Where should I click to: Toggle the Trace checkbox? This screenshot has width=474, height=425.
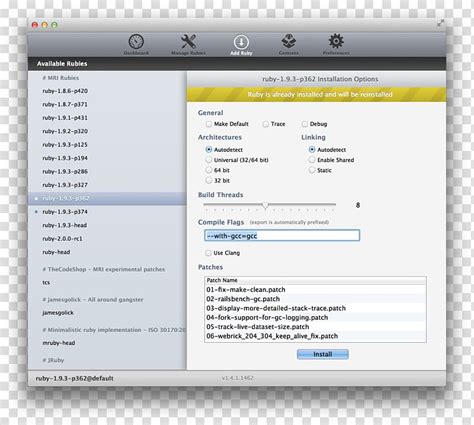pos(266,124)
